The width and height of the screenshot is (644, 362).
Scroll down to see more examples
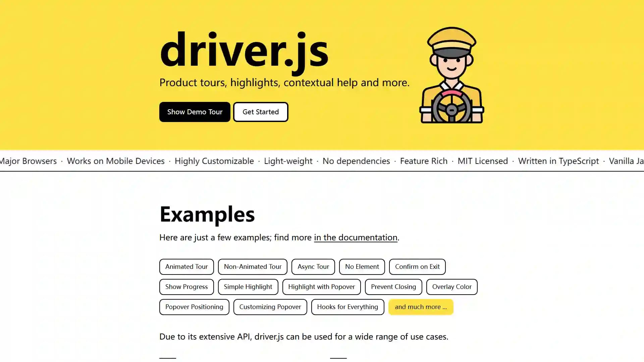(421, 307)
